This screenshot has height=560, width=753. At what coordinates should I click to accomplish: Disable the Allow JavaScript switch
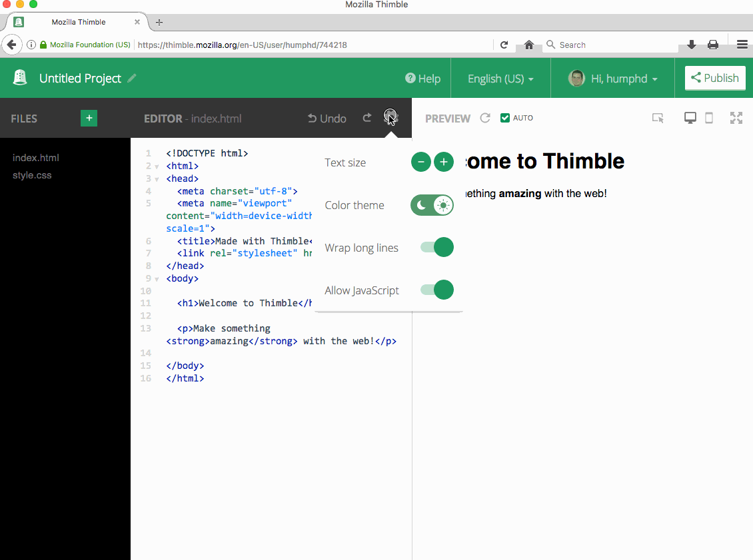tap(437, 290)
